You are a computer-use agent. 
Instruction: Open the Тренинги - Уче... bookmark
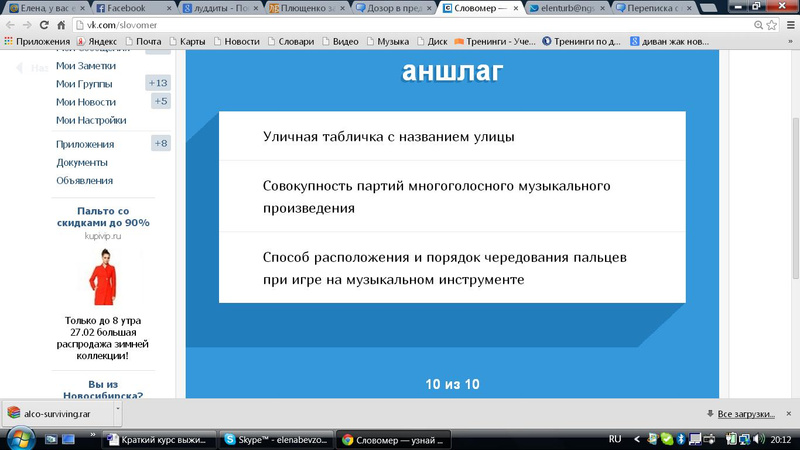(495, 41)
